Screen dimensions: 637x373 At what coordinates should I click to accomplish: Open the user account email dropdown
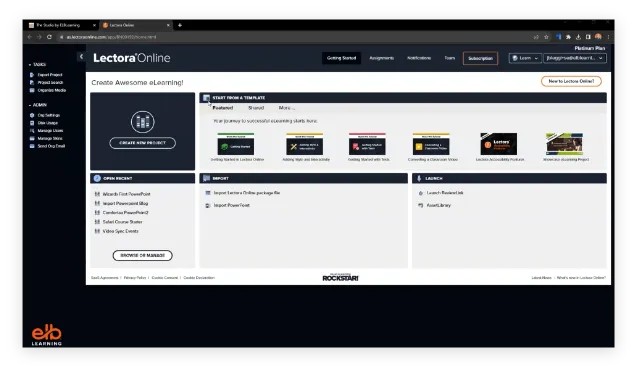tap(574, 58)
